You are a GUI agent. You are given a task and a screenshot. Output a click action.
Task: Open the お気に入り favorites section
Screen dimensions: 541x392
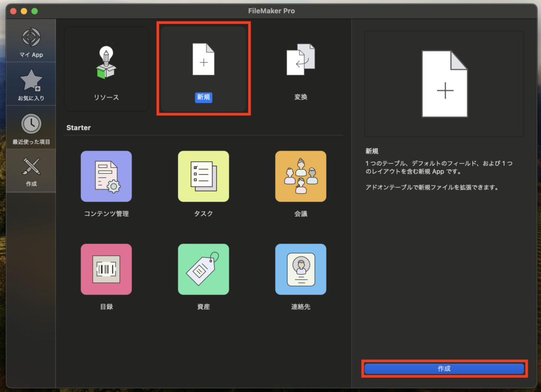(31, 84)
